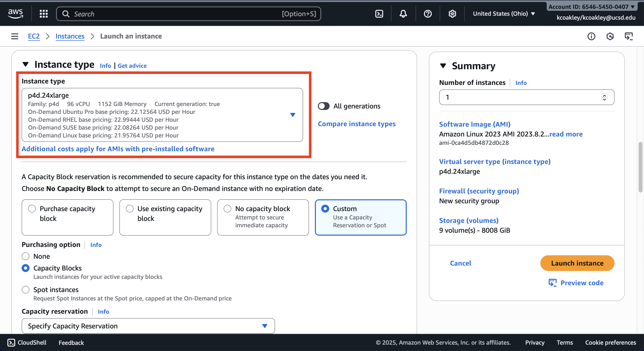This screenshot has width=644, height=351.
Task: Click the page vertical scrollbar
Action: 640,167
